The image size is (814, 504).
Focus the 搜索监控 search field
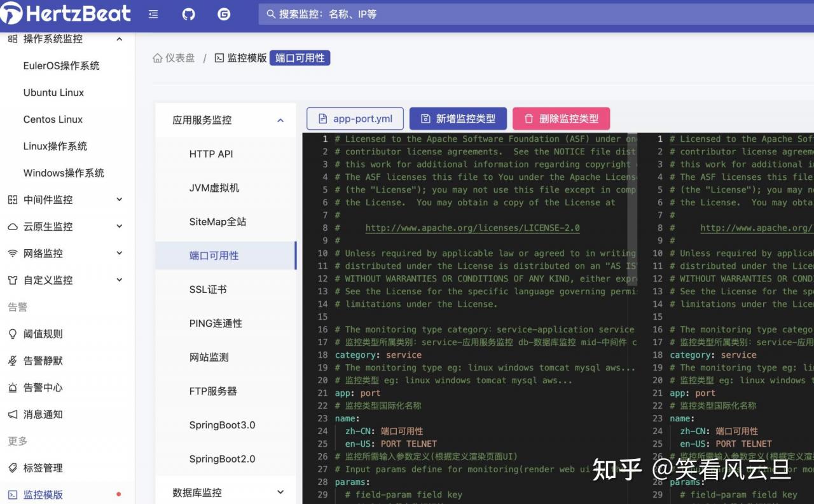click(536, 14)
